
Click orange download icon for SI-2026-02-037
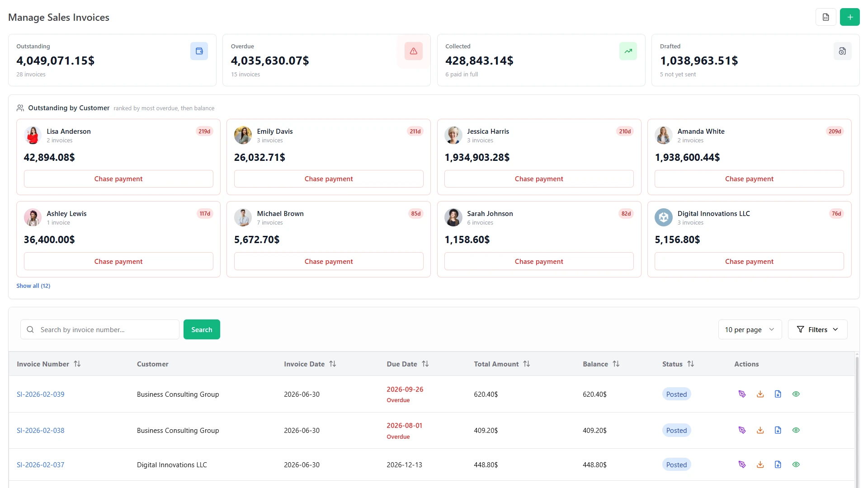pos(760,465)
